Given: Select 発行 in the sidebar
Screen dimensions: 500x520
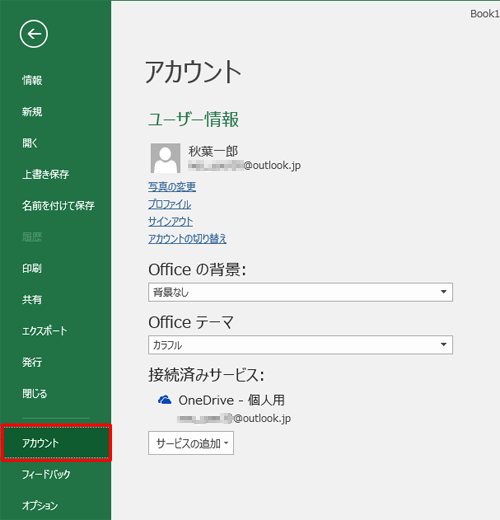Looking at the screenshot, I should point(32,362).
